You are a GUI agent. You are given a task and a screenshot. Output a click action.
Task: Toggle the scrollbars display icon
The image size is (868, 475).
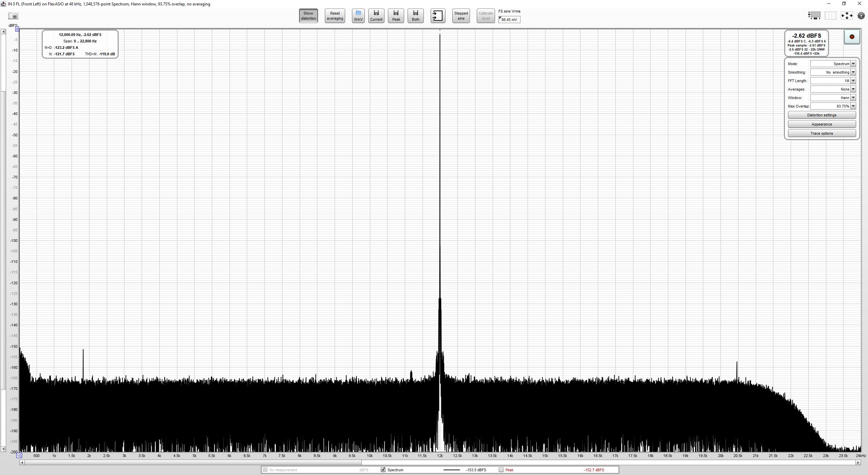(x=814, y=16)
